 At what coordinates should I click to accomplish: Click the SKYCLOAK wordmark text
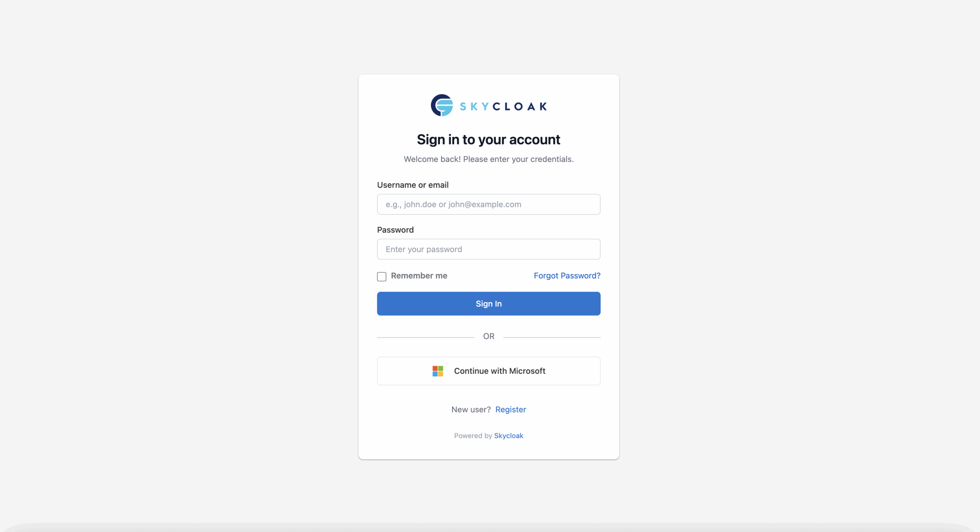503,106
